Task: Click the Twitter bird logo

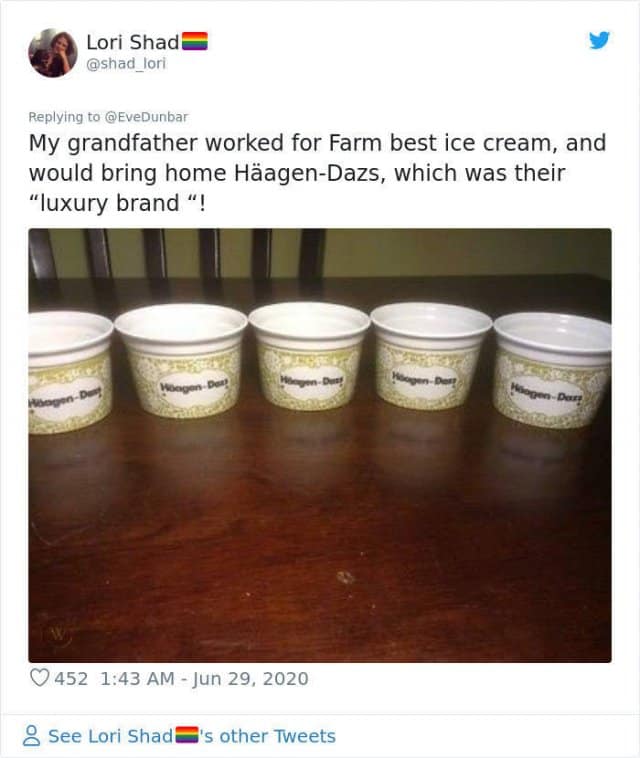Action: 599,41
